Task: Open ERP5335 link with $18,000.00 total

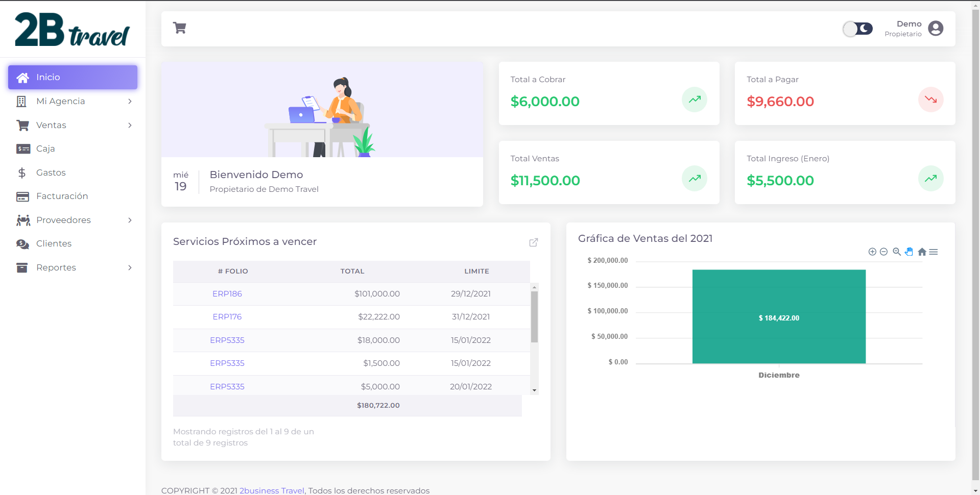Action: pos(227,340)
